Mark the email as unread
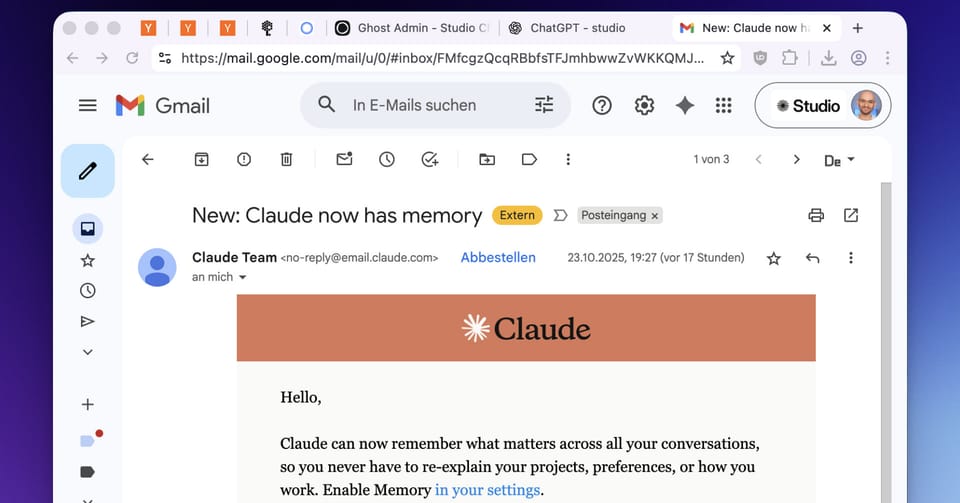 344,159
